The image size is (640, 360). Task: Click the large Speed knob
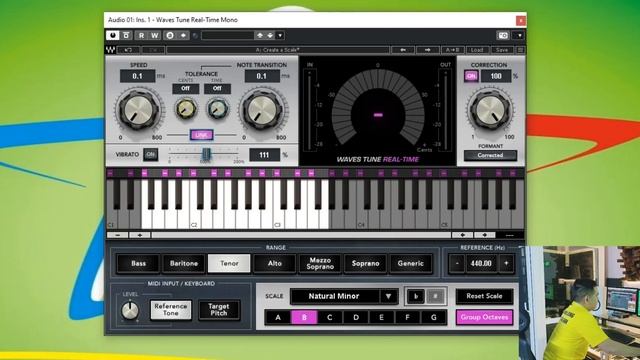click(x=139, y=110)
